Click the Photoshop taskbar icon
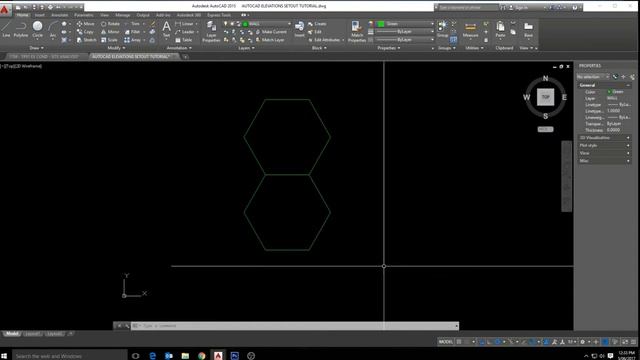 click(235, 356)
